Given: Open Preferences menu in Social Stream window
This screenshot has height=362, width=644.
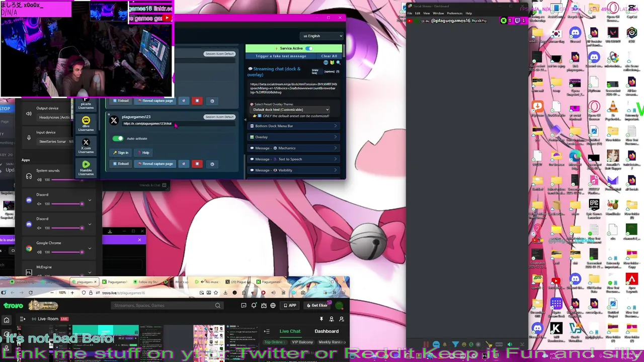Looking at the screenshot, I should tap(454, 13).
